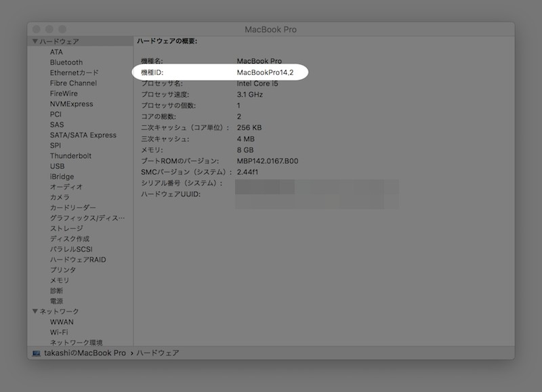Screen dimensions: 542x392
Task: Collapse the ネットワーク section triangle
Action: click(x=35, y=311)
